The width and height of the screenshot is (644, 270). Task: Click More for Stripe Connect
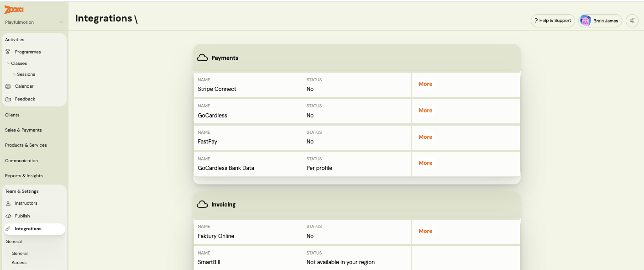point(425,84)
